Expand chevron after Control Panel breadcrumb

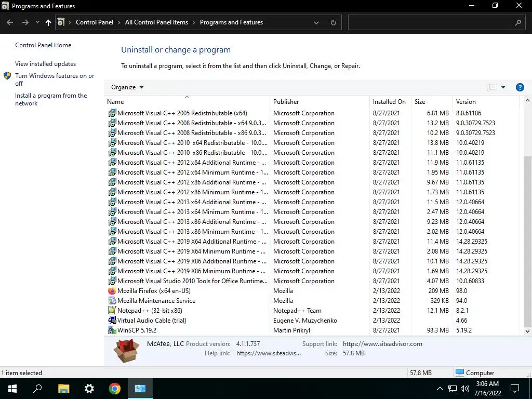coord(119,22)
